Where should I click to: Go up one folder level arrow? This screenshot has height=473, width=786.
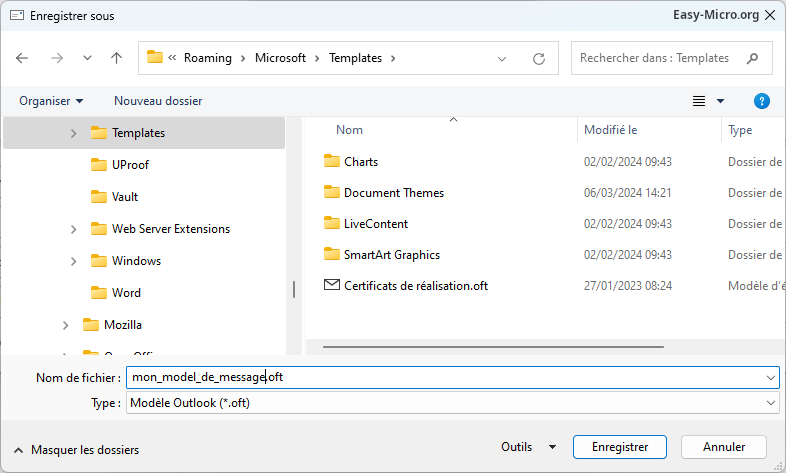click(x=116, y=58)
